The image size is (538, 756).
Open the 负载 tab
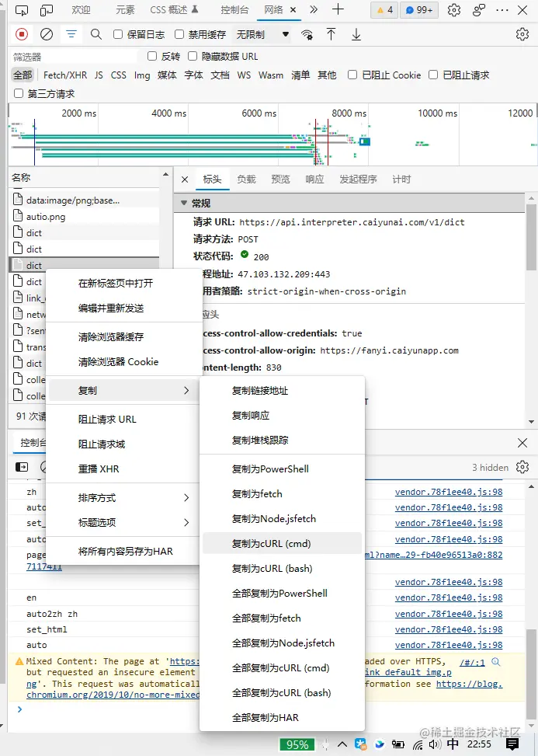click(246, 179)
